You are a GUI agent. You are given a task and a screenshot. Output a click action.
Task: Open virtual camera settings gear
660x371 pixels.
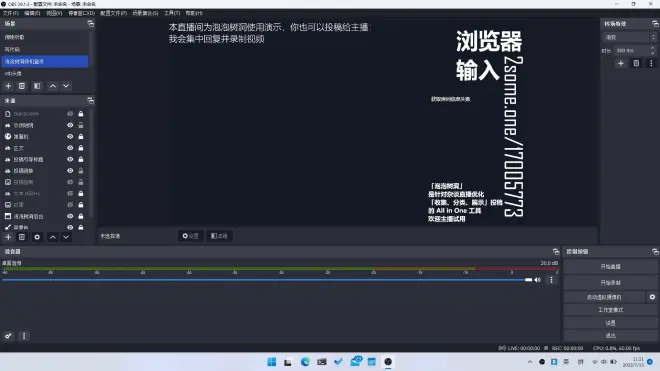652,297
